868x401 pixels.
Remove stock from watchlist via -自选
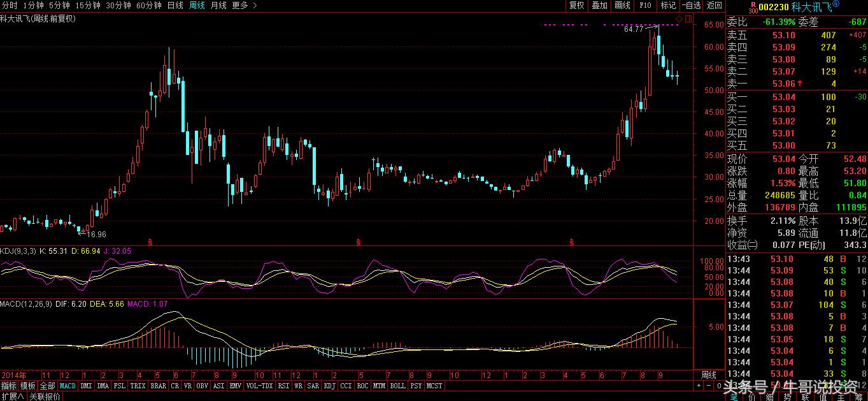pos(691,5)
